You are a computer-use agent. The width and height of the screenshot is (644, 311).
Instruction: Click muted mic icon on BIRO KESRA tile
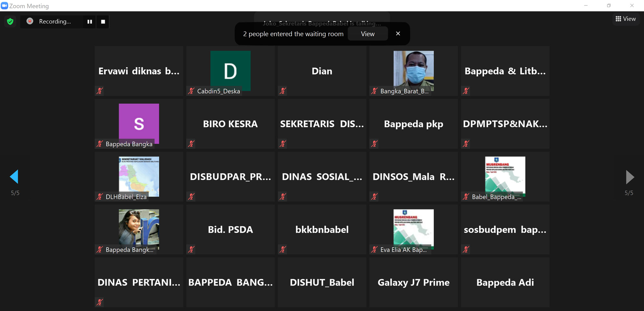(191, 144)
